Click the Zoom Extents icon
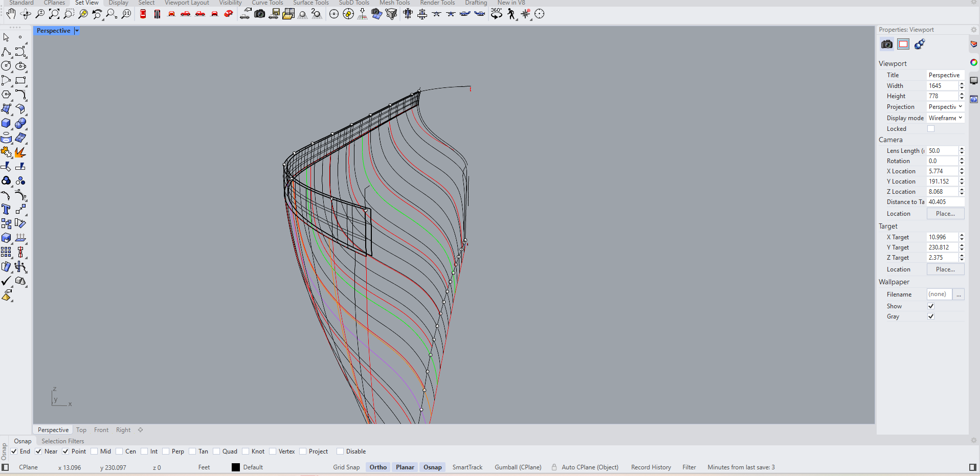 [54, 14]
